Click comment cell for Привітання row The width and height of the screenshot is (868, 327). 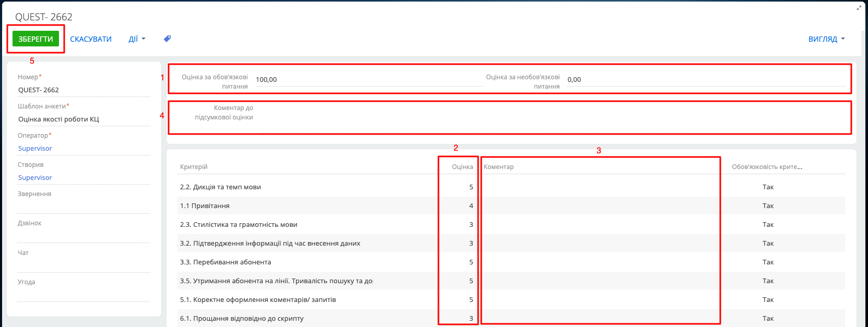(600, 205)
